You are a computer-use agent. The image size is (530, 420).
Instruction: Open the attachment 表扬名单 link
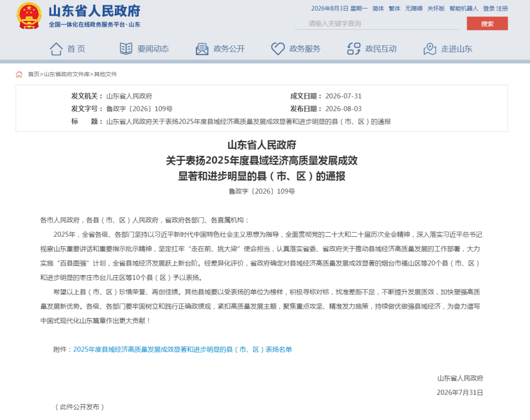183,349
